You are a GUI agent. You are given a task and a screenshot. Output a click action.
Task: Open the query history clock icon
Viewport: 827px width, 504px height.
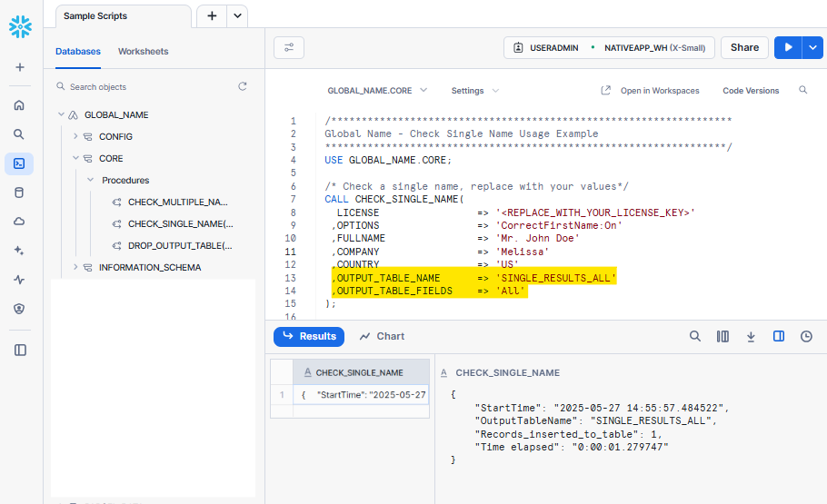click(806, 336)
